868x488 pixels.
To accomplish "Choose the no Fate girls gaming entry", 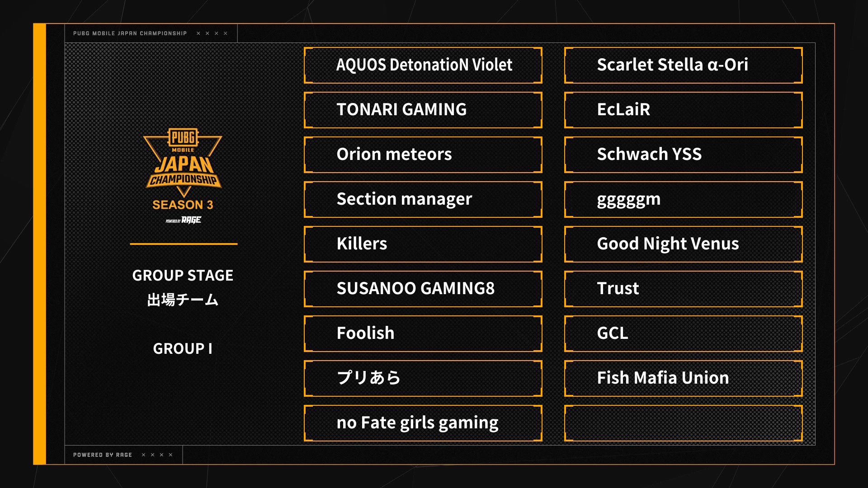I will pos(423,423).
